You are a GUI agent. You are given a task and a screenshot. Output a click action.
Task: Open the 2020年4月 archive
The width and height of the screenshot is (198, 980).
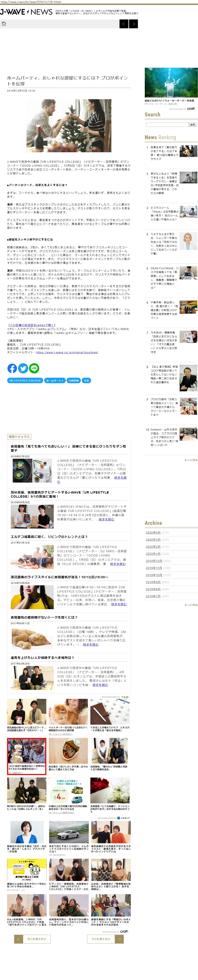(153, 532)
